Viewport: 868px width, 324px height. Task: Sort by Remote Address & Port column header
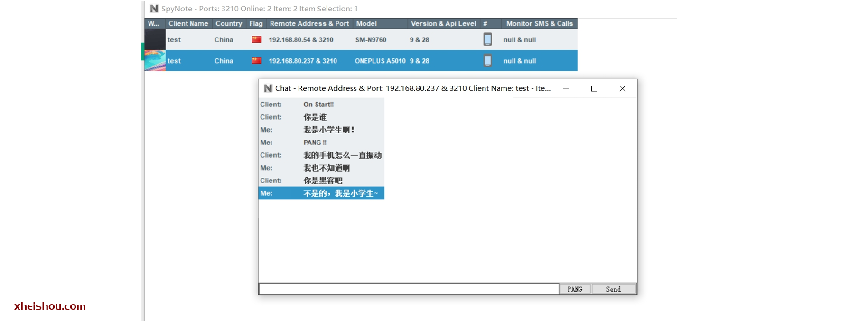click(x=309, y=23)
